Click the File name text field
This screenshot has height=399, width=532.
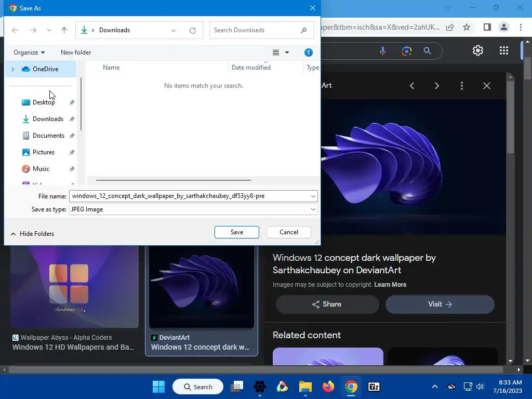click(189, 196)
